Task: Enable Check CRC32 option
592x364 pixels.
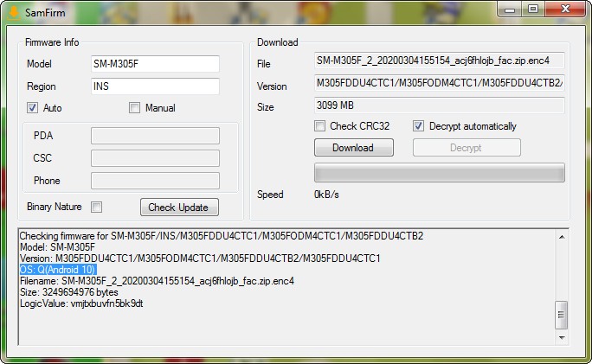Action: click(x=319, y=126)
